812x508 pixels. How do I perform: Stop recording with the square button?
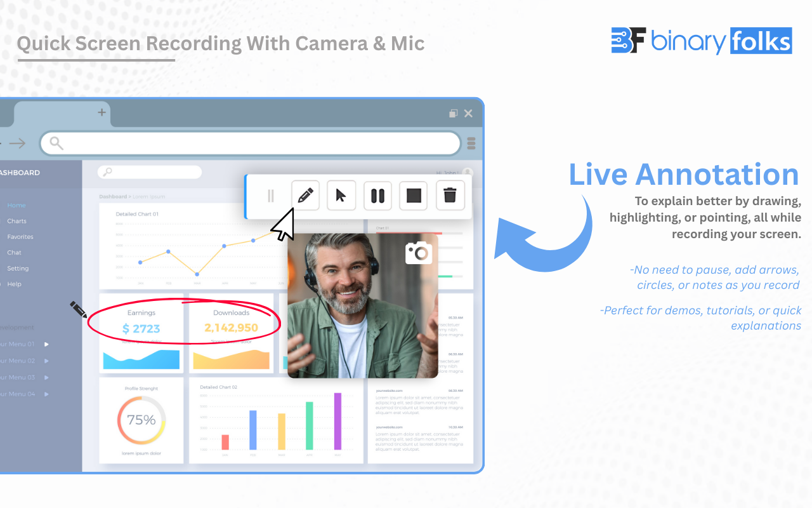tap(414, 196)
